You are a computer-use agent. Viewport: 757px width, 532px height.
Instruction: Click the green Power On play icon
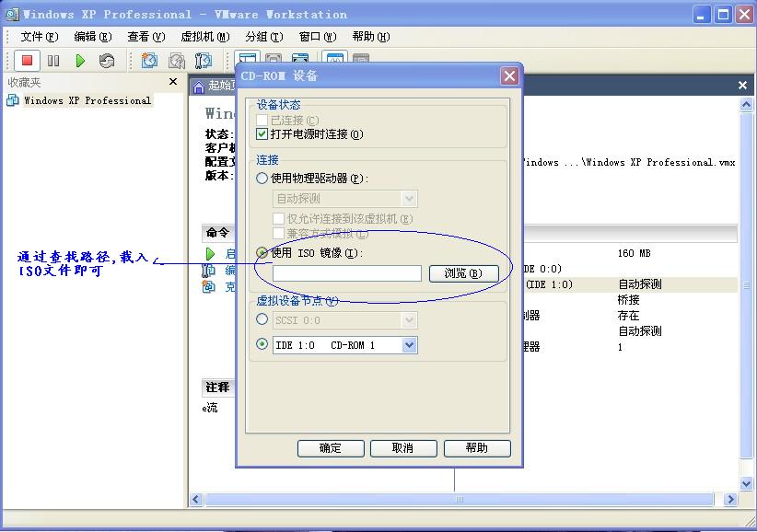click(80, 61)
